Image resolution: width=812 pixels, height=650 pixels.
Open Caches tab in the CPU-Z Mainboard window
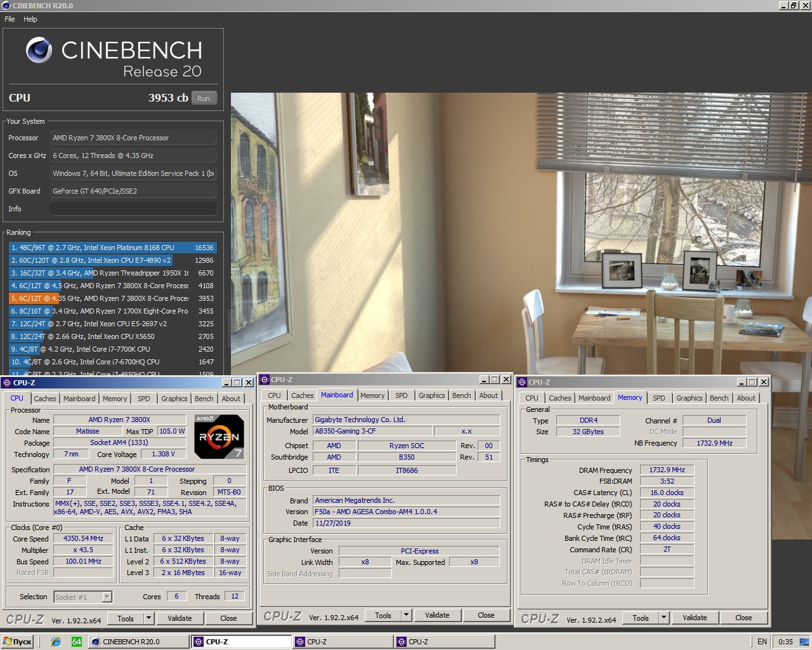(303, 395)
